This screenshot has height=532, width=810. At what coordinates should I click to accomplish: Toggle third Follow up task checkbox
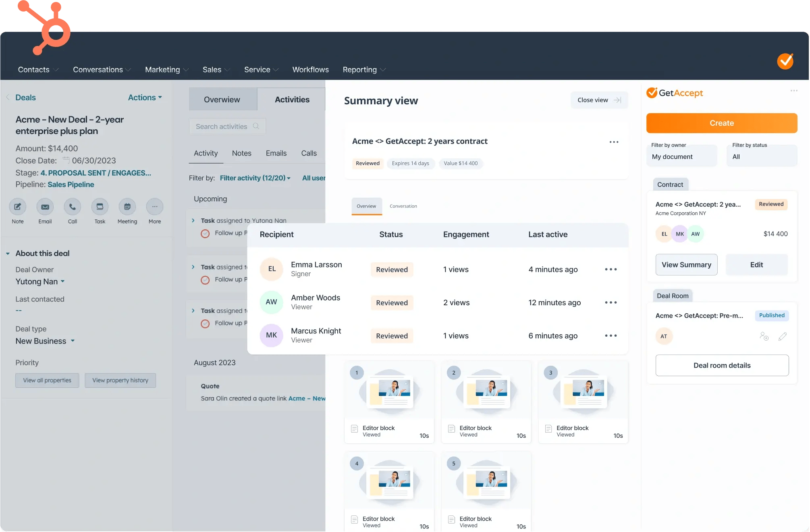coord(205,324)
